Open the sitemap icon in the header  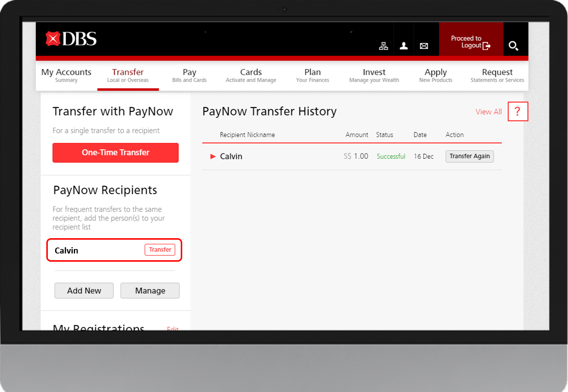(384, 46)
